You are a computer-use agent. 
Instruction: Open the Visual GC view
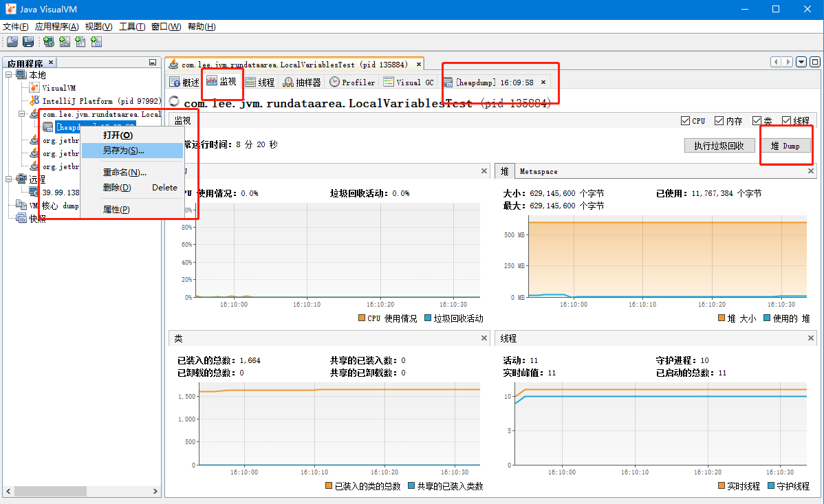[x=408, y=81]
